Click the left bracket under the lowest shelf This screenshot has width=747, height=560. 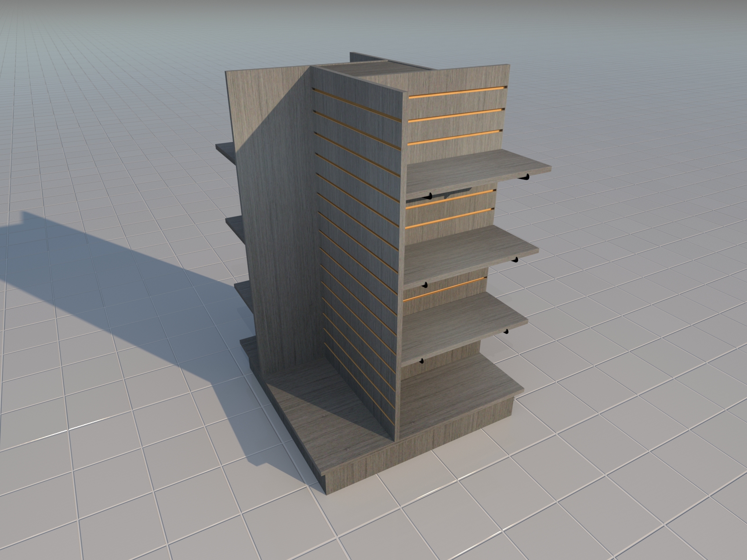coord(421,361)
